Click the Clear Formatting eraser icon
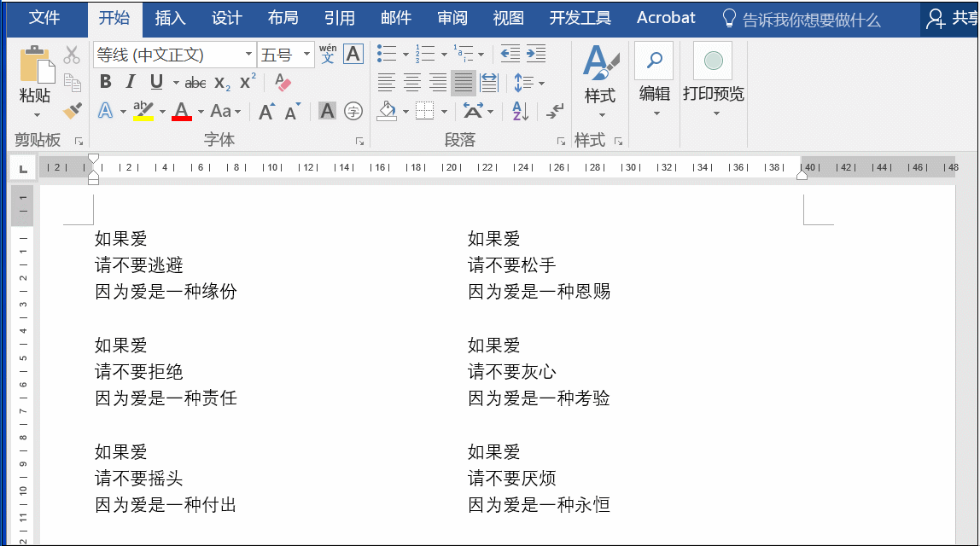The width and height of the screenshot is (980, 546). [283, 82]
